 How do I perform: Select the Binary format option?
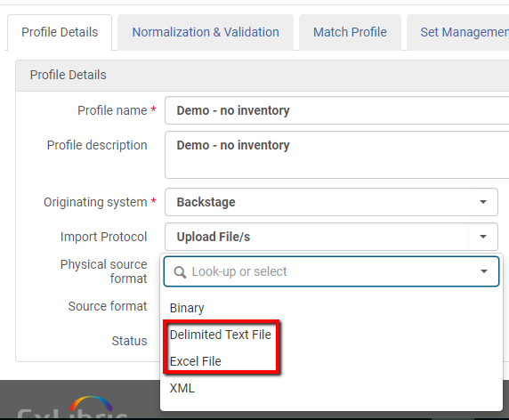click(x=187, y=308)
